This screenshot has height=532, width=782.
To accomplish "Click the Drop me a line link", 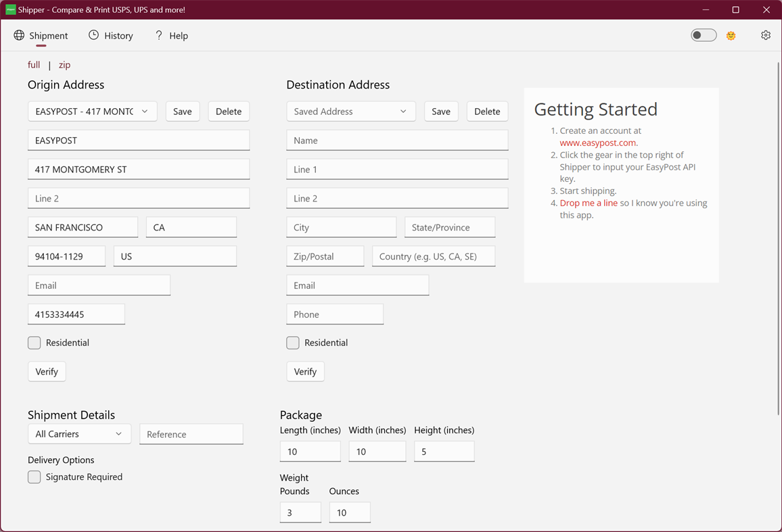I will click(x=588, y=203).
